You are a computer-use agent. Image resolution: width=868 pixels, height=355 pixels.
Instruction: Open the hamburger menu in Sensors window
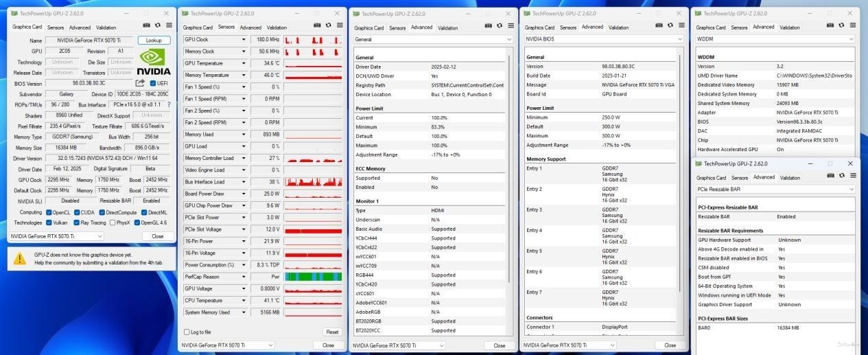click(x=340, y=25)
